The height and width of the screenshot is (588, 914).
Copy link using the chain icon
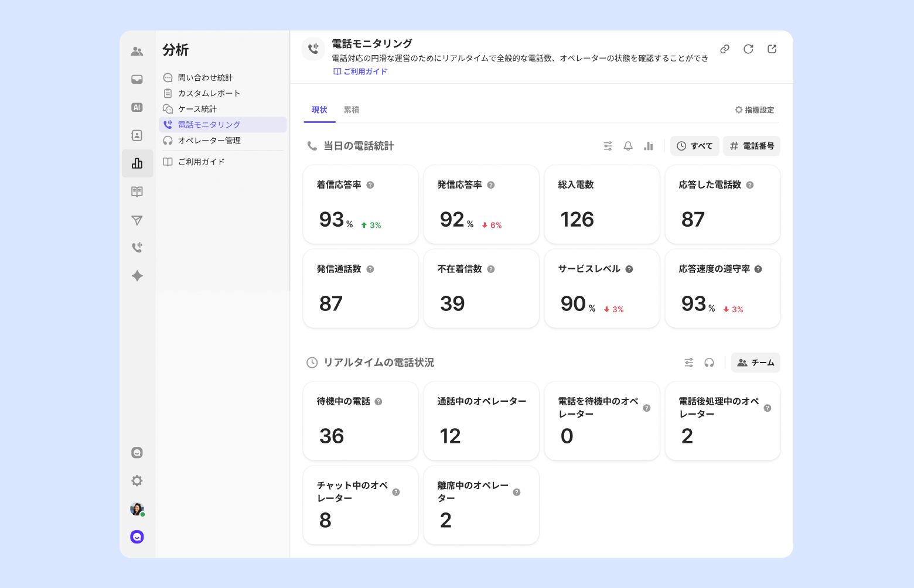725,49
